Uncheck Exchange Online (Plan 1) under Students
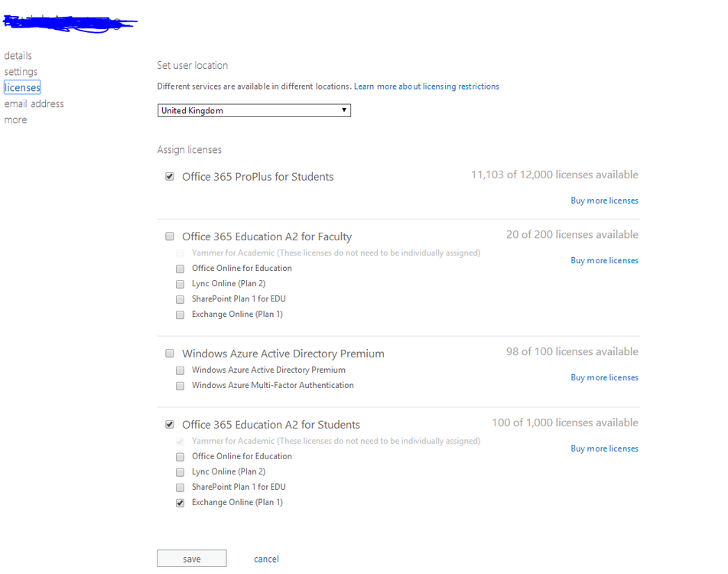728x574 pixels. (x=180, y=503)
